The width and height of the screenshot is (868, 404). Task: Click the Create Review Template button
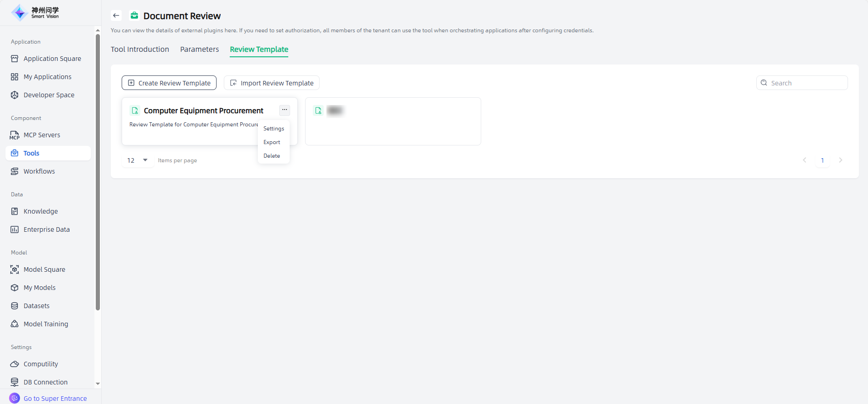point(169,83)
